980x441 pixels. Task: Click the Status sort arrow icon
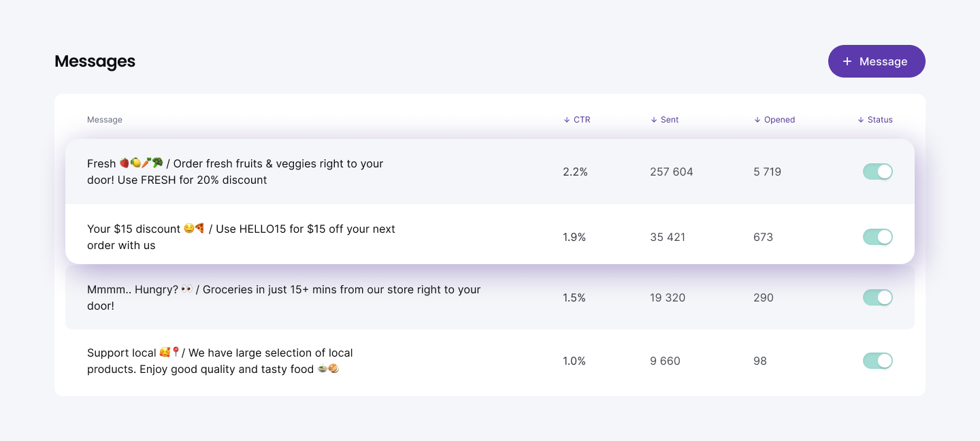(861, 120)
